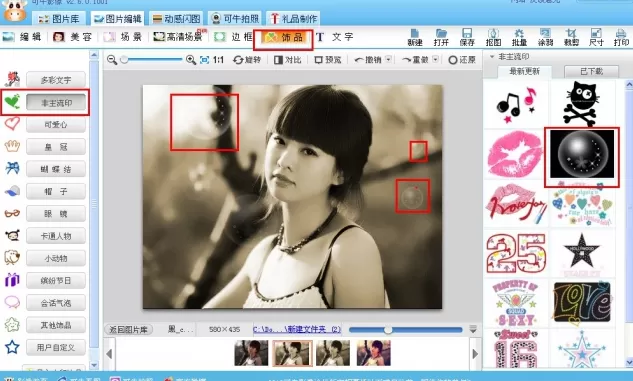Pick the black Hollywood star sticker
Screen dimensions: 633x381
pyautogui.click(x=581, y=251)
